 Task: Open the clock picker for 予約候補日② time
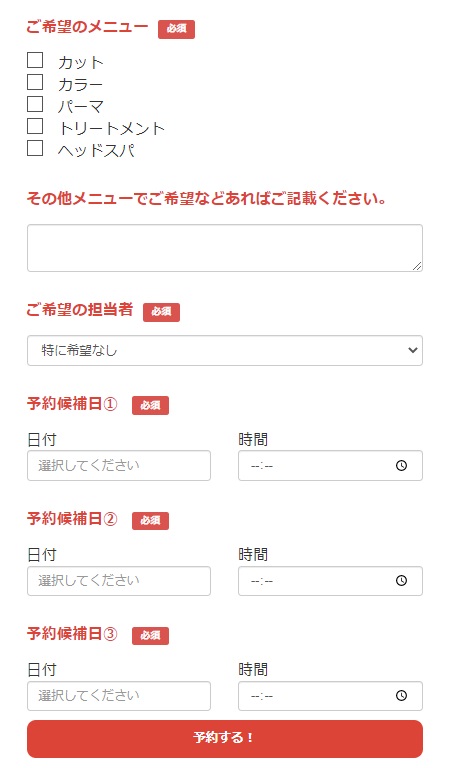(401, 580)
